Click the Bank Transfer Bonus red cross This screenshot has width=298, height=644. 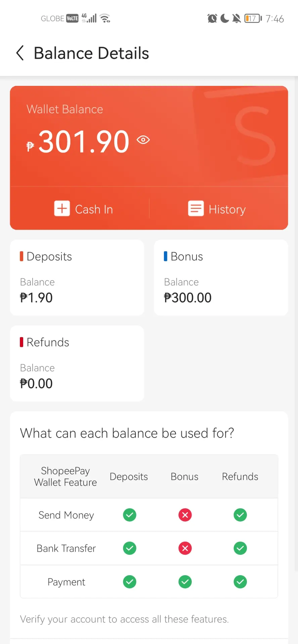(185, 548)
